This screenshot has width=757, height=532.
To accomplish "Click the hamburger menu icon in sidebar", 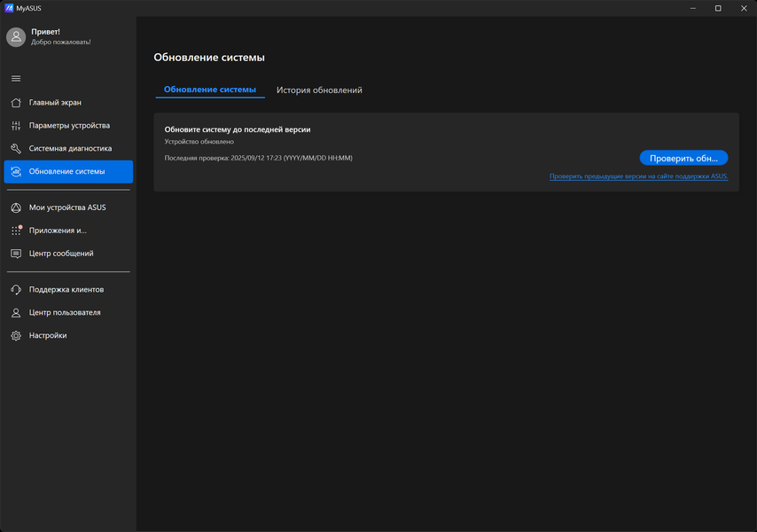I will click(x=16, y=78).
